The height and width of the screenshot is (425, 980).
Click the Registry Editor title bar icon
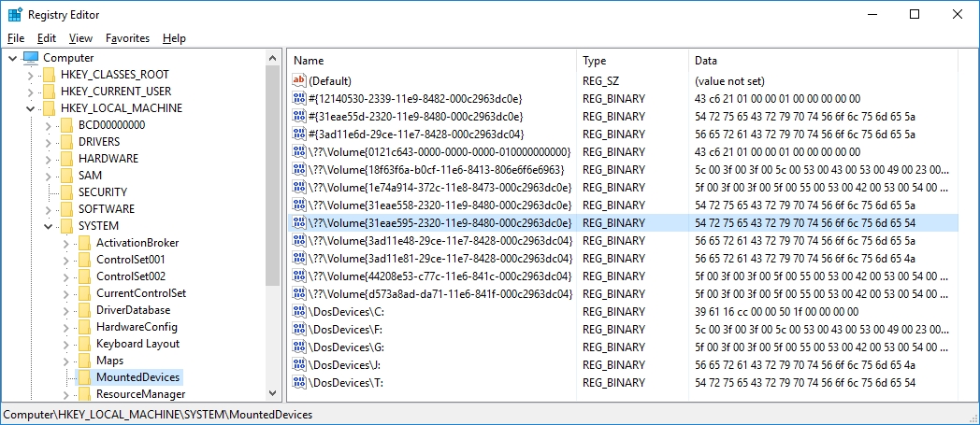[15, 14]
